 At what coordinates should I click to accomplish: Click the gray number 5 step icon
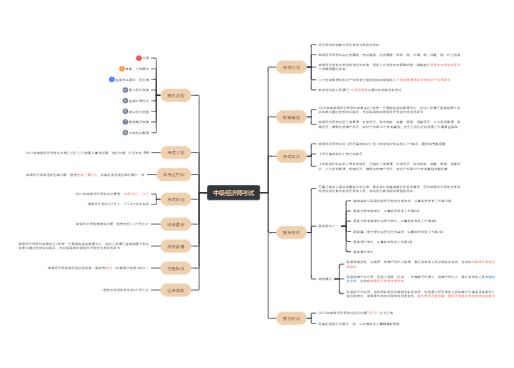[x=125, y=101]
